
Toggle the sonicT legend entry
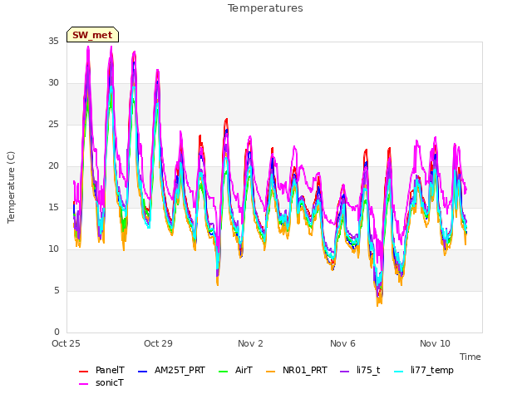pyautogui.click(x=101, y=382)
